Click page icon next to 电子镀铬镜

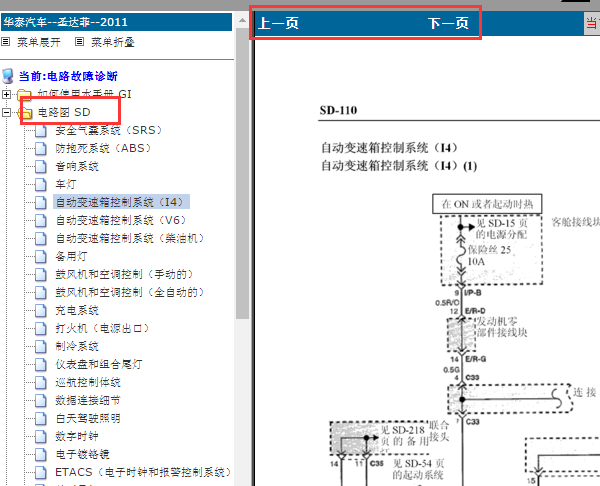pyautogui.click(x=41, y=454)
